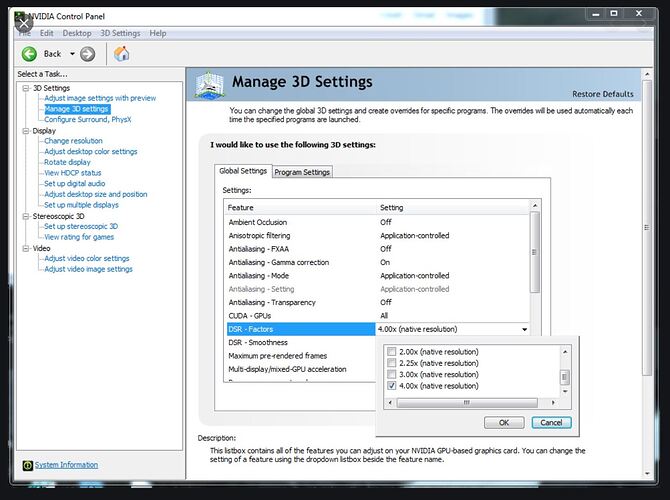The image size is (670, 500).
Task: Click main pane scroll-down arrow
Action: (647, 474)
